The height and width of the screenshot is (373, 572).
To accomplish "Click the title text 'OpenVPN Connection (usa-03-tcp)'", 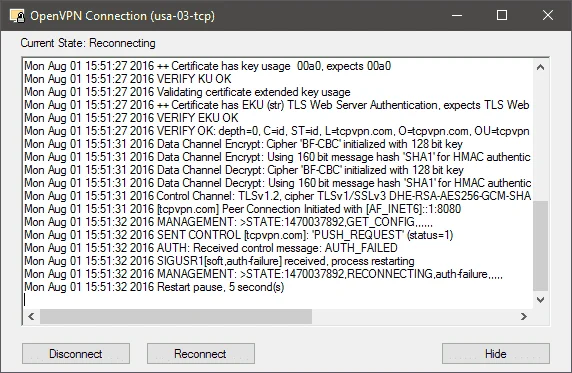I will [123, 16].
